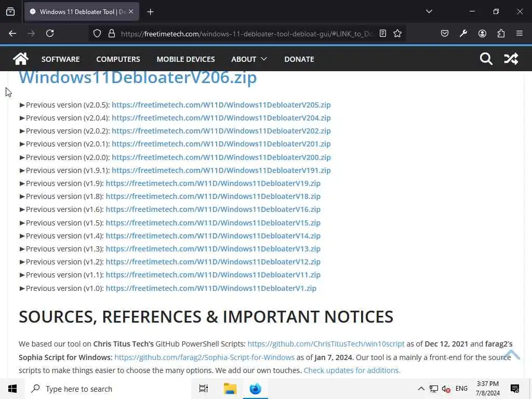Click the Windows11DebloaterV202.zip link
532x399 pixels.
coord(221,131)
